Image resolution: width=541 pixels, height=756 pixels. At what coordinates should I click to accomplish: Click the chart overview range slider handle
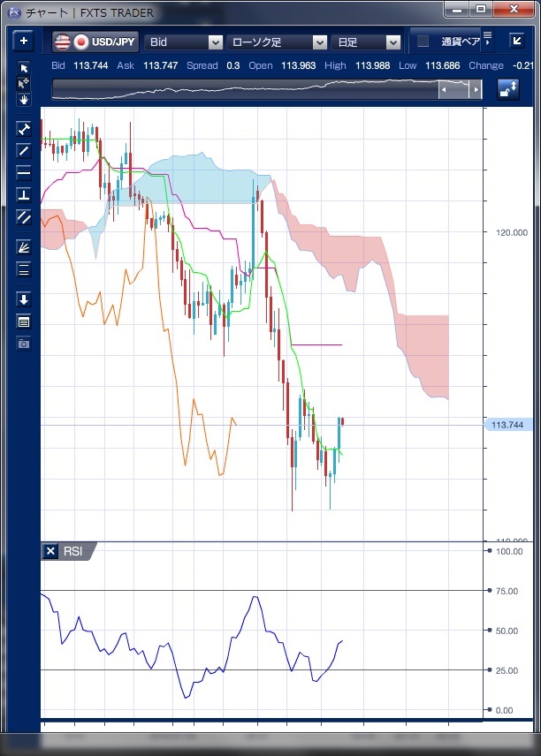461,89
